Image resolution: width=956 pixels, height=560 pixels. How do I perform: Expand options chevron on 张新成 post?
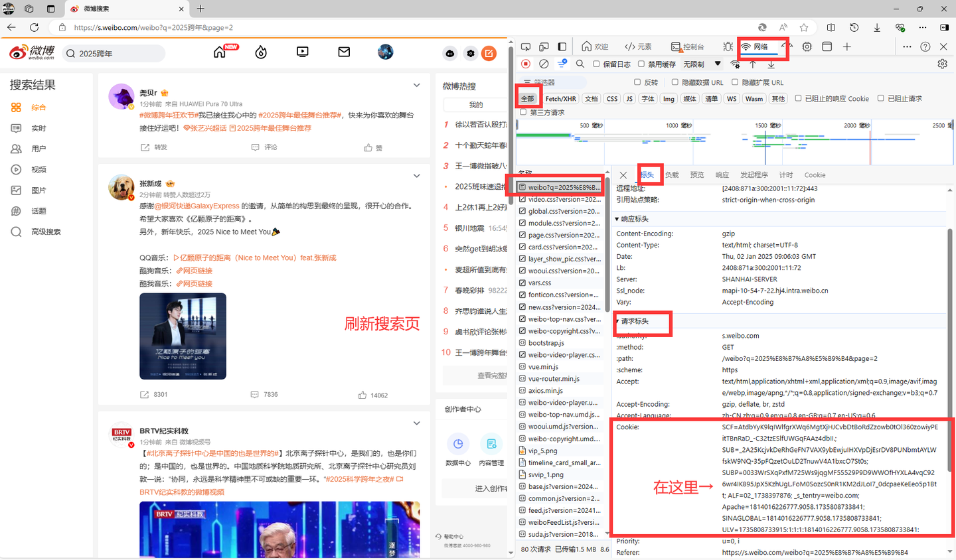coord(417,176)
